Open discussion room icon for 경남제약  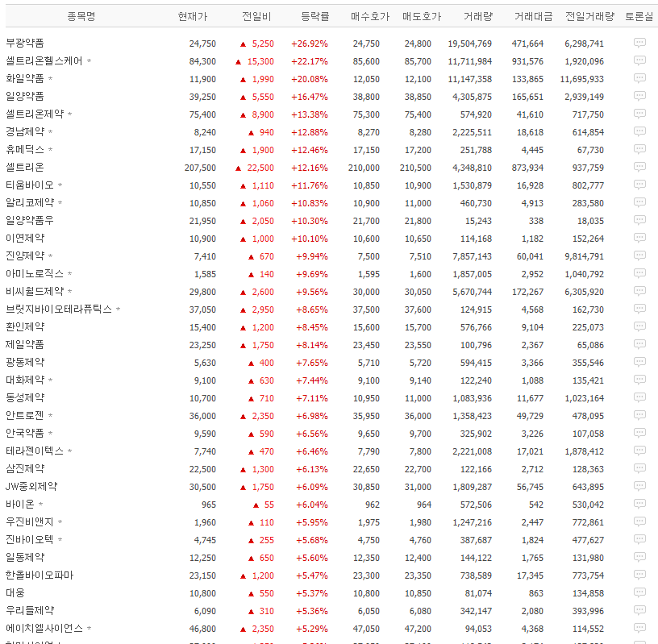pos(639,131)
